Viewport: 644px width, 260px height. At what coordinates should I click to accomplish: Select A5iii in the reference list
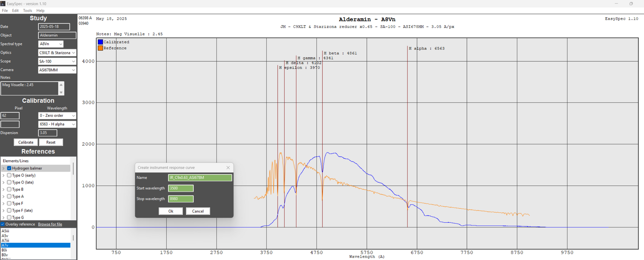click(x=36, y=231)
